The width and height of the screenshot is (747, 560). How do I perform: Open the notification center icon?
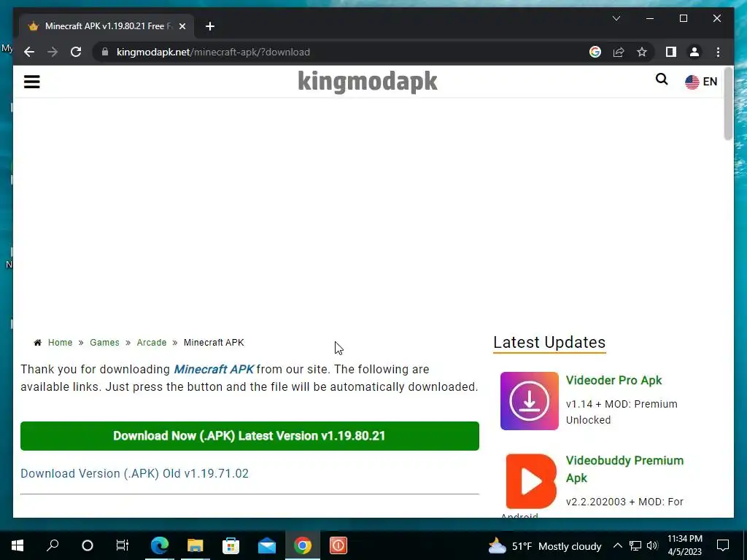click(x=723, y=545)
